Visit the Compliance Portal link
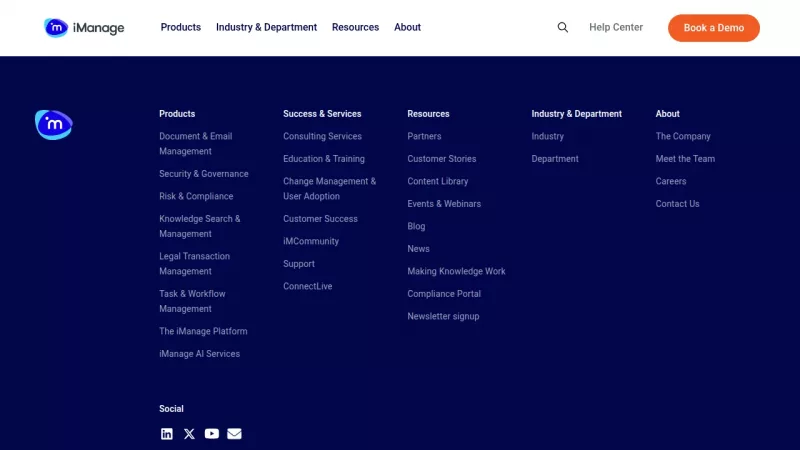The height and width of the screenshot is (450, 800). (444, 294)
